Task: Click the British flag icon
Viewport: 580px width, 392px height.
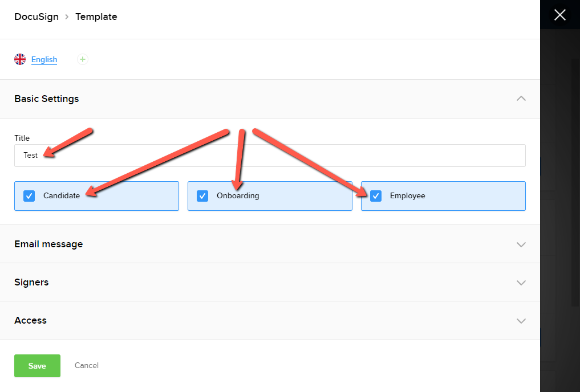Action: [19, 59]
